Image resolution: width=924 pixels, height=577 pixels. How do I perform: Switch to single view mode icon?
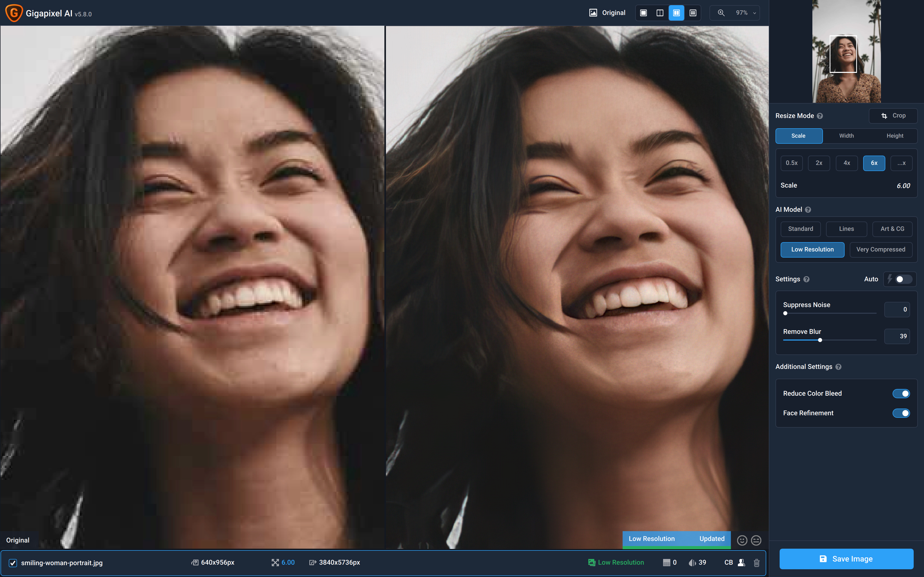[x=643, y=13]
